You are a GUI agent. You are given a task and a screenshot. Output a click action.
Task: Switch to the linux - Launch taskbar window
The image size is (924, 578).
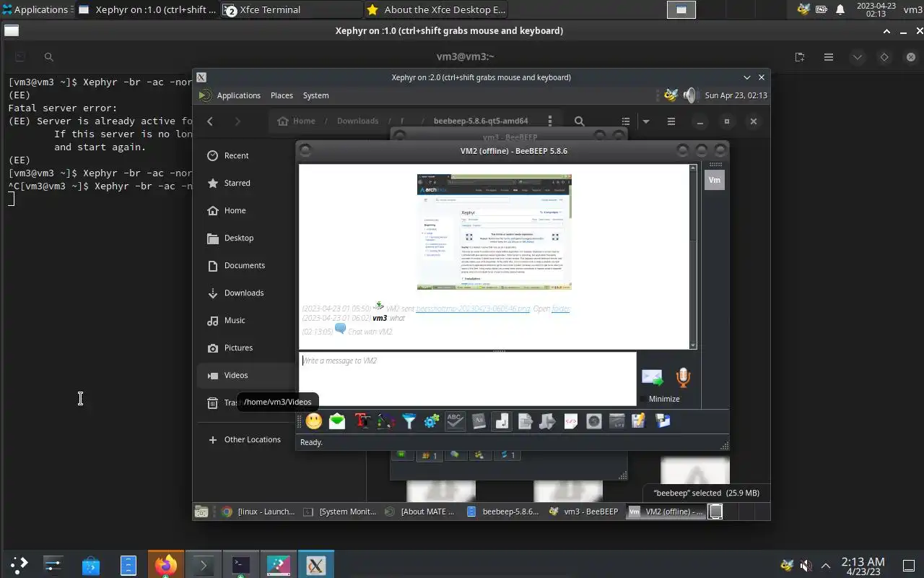(x=258, y=512)
